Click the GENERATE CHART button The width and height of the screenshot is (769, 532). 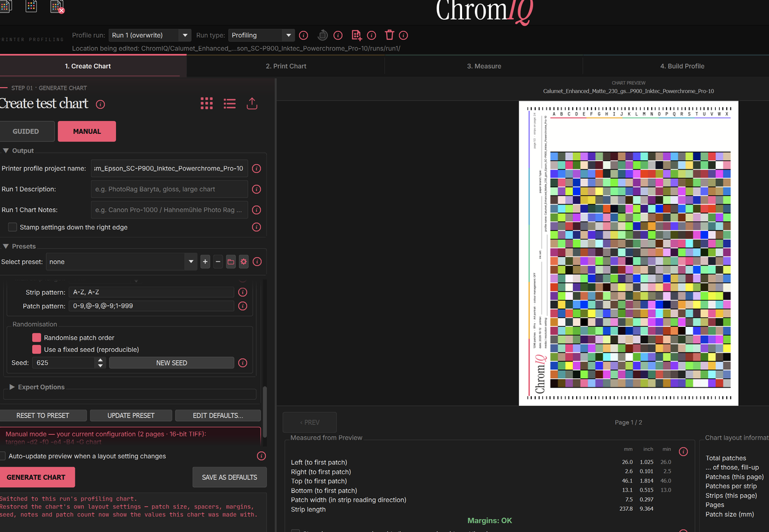(x=37, y=478)
